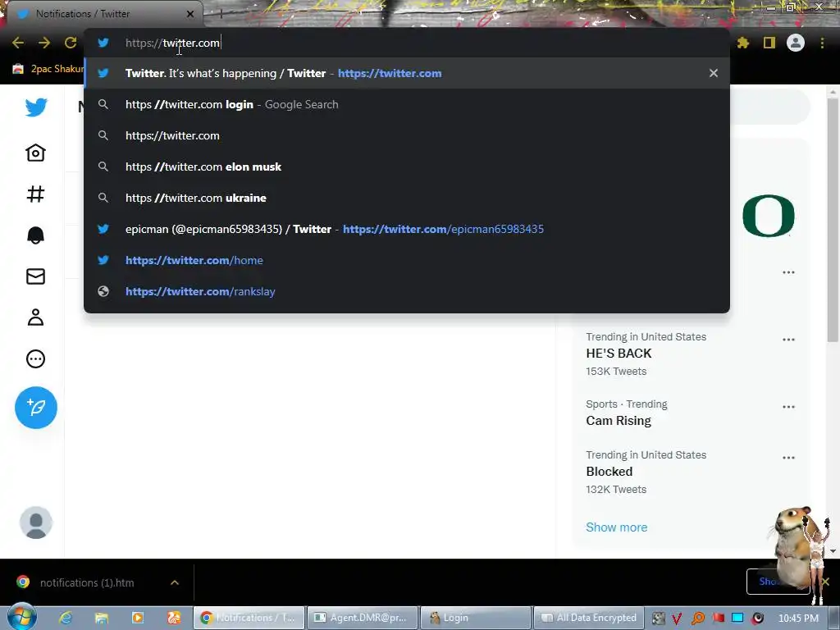Open more options for HE'S BACK trend

(788, 340)
